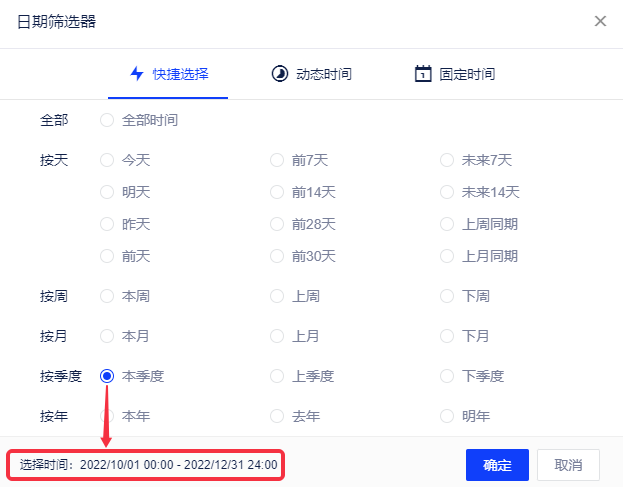Image resolution: width=623 pixels, height=487 pixels.
Task: Select the 今天 radio button
Action: coord(107,160)
